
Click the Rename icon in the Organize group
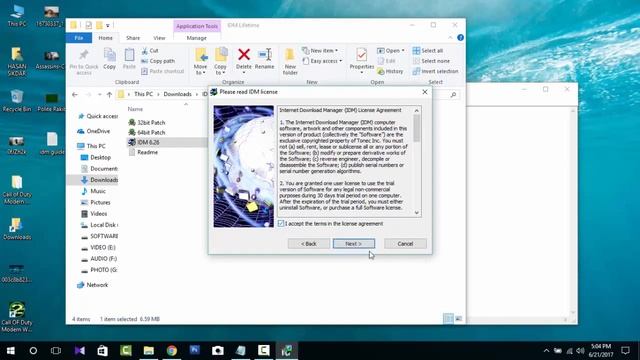(264, 54)
